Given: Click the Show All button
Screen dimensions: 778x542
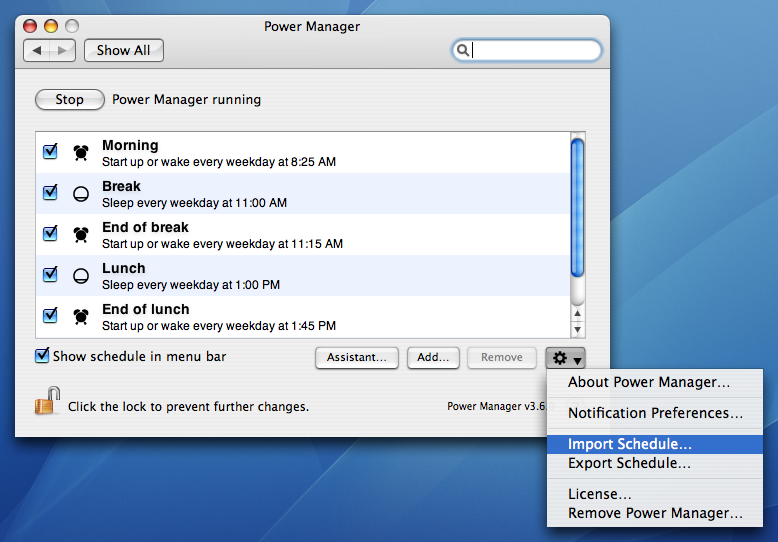Looking at the screenshot, I should pos(124,50).
